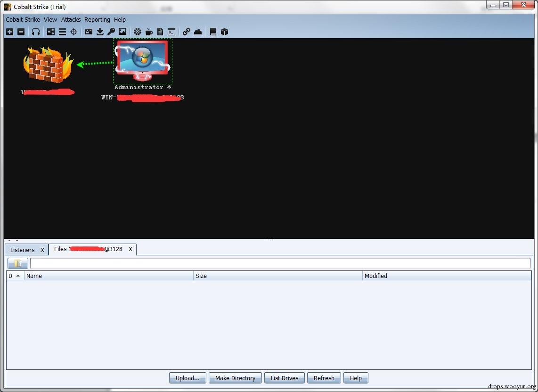
Task: Click the gear payload generator icon
Action: click(x=138, y=32)
